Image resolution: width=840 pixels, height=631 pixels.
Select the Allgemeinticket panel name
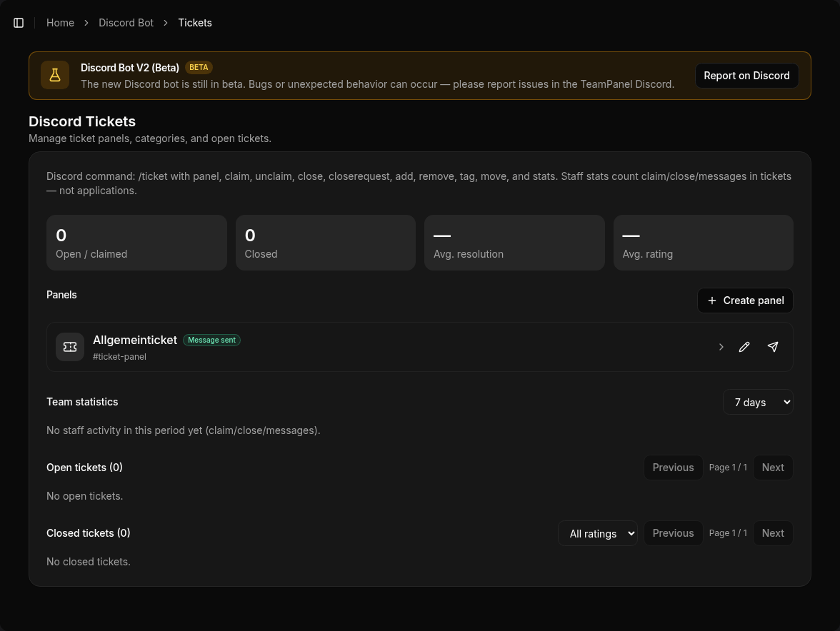[135, 340]
